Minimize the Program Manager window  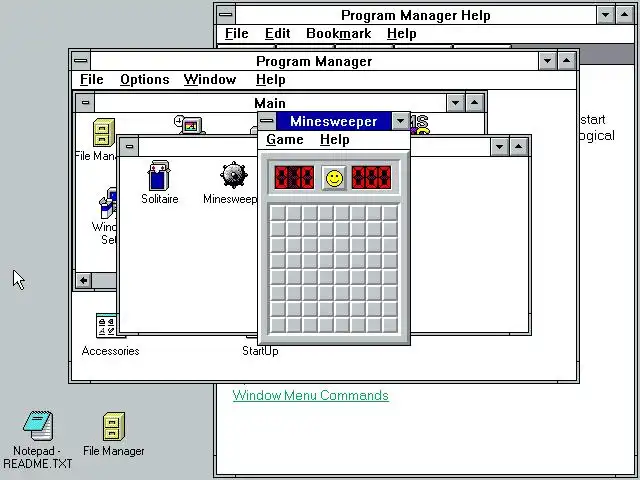tap(547, 61)
